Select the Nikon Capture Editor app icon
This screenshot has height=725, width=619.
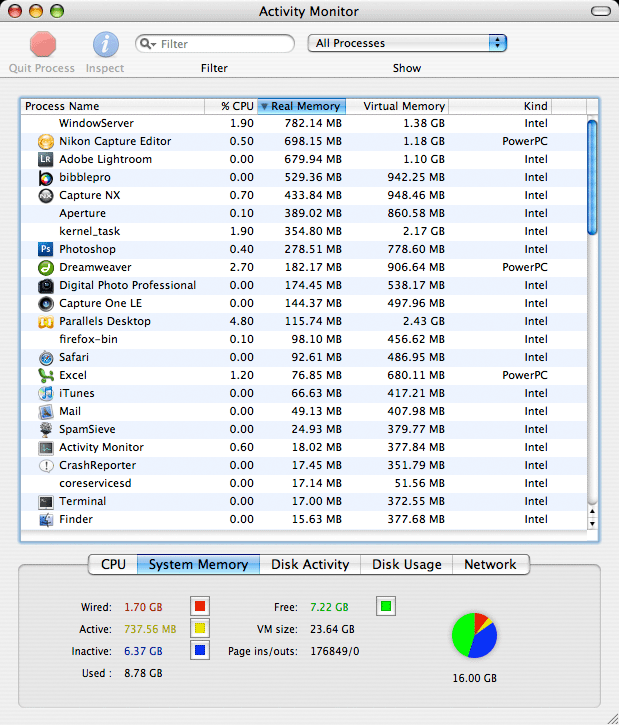click(46, 141)
